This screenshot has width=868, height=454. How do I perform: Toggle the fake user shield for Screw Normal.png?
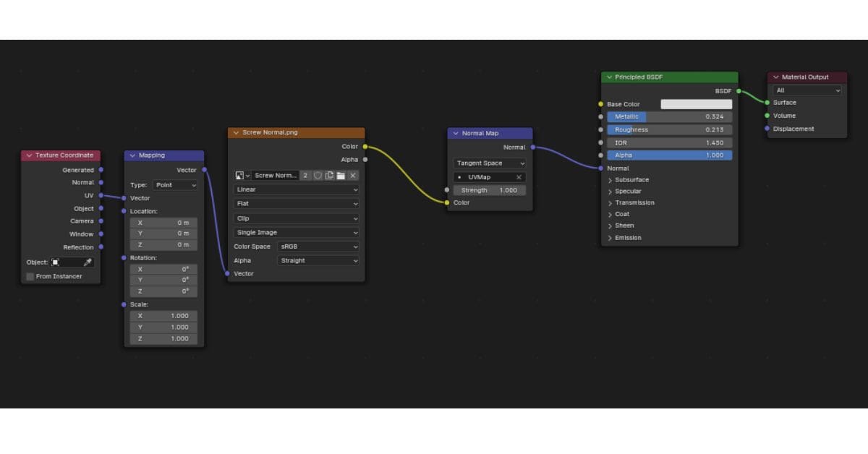coord(319,175)
